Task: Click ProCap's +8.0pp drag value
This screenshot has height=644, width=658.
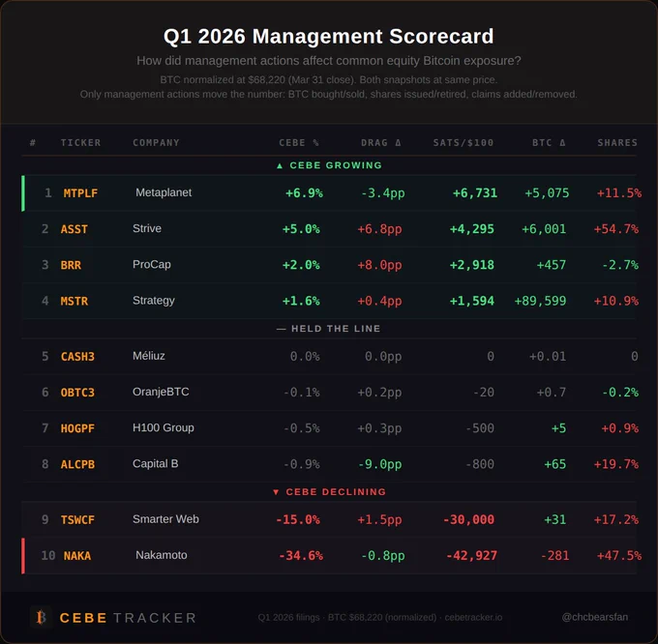Action: [379, 265]
